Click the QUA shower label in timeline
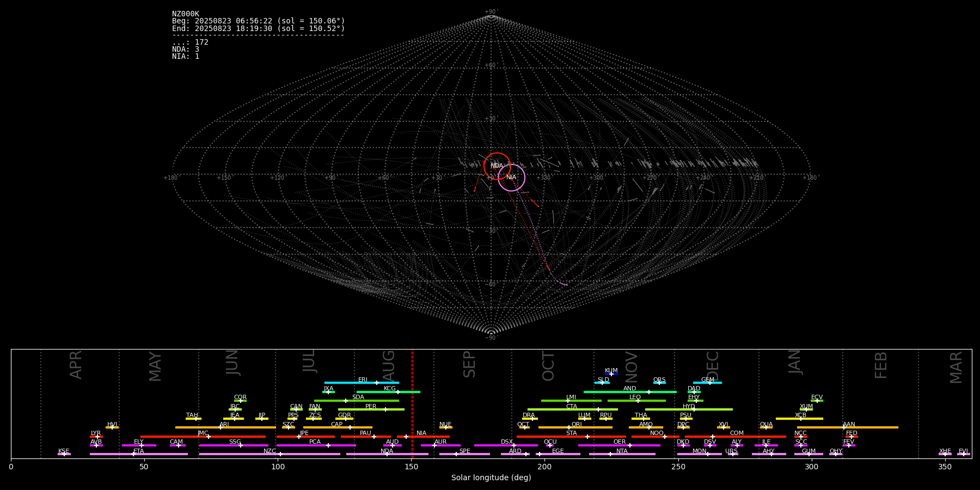 click(x=767, y=425)
